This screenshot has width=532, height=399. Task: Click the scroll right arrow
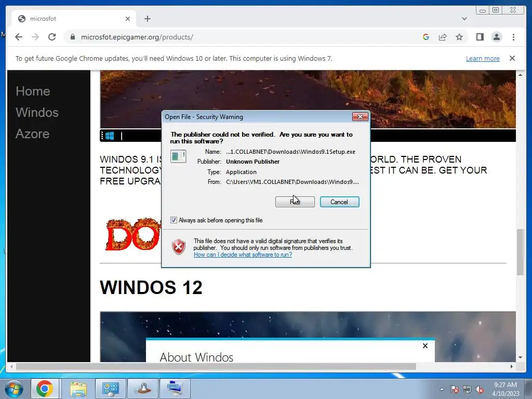[x=512, y=366]
